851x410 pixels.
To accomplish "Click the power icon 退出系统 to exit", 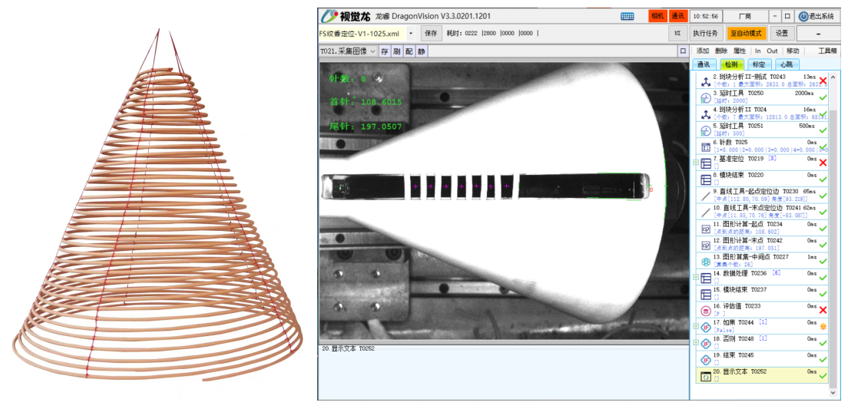I will point(803,16).
